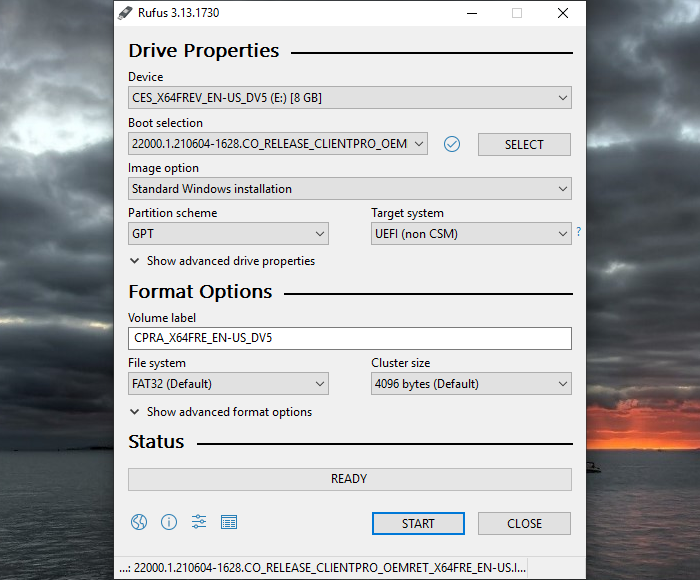The height and width of the screenshot is (580, 700).
Task: Click the Target system label
Action: tap(407, 213)
